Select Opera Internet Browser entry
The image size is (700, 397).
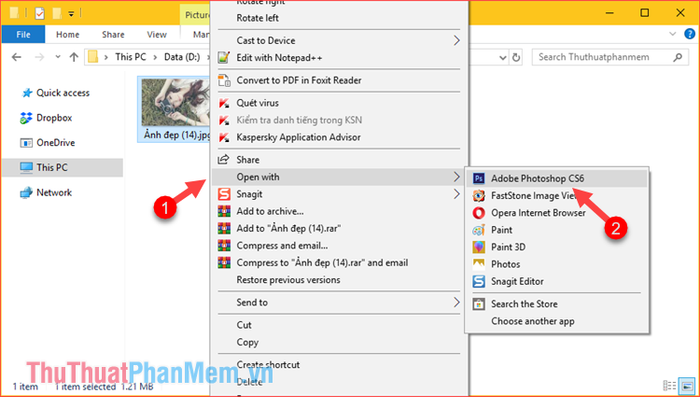pos(557,213)
